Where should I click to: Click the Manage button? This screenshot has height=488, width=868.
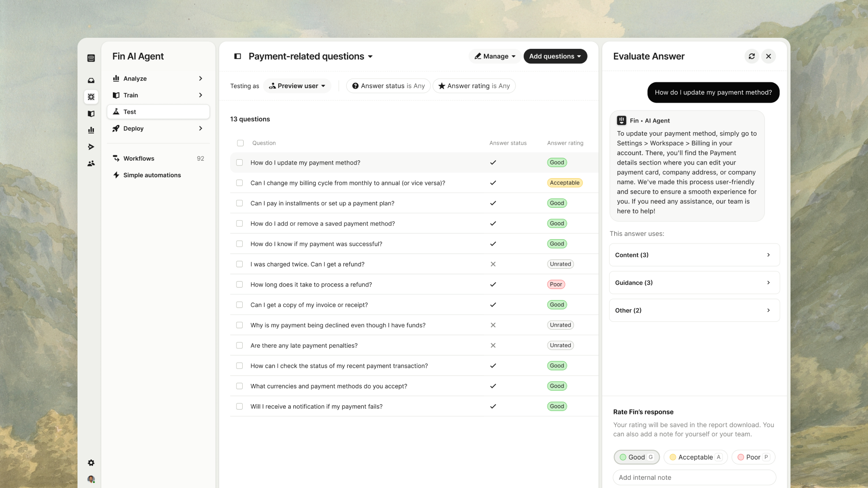tap(495, 56)
